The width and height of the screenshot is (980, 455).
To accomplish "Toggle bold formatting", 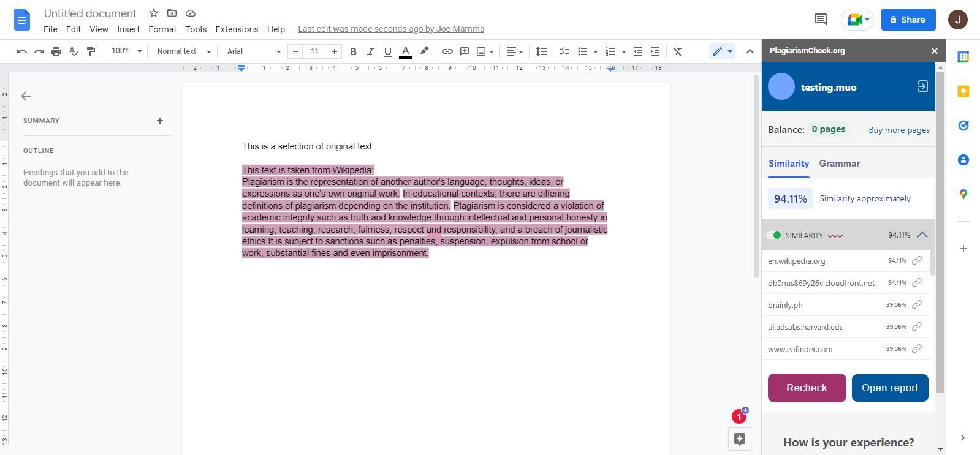I will pyautogui.click(x=353, y=51).
